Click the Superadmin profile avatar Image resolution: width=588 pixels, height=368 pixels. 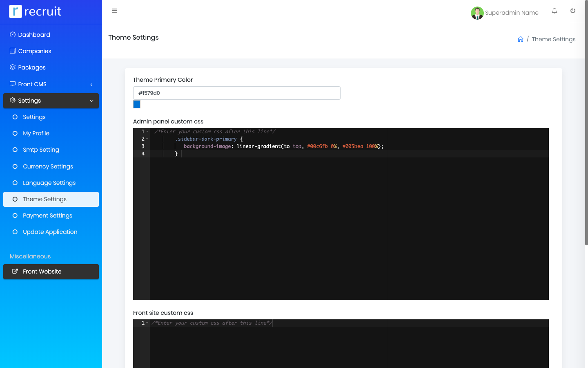(477, 13)
